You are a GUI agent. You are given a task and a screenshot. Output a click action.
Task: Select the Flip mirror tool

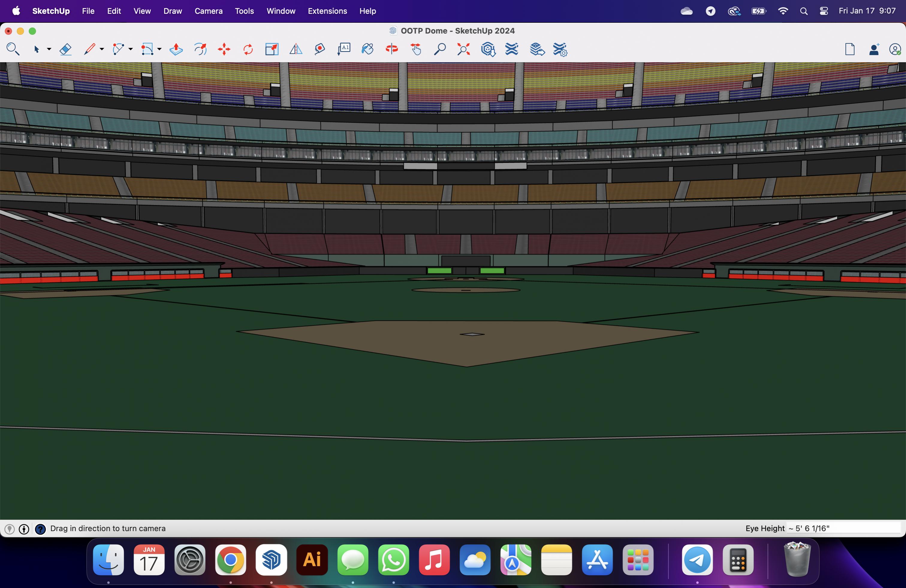(x=296, y=49)
